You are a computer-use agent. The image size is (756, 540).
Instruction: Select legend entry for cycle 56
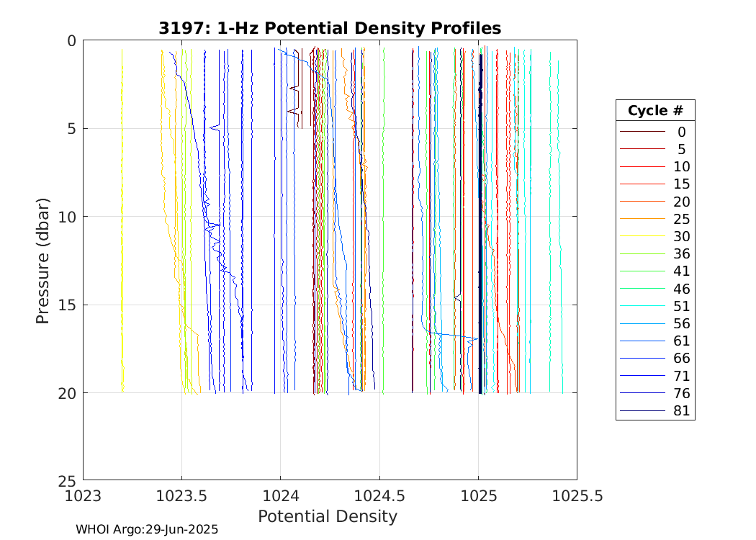pyautogui.click(x=655, y=323)
